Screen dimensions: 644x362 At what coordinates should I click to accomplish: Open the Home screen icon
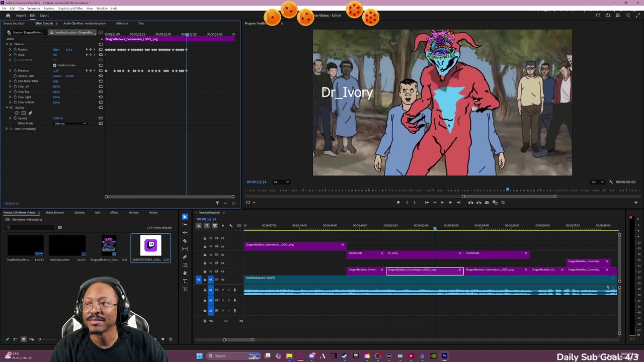click(x=8, y=16)
